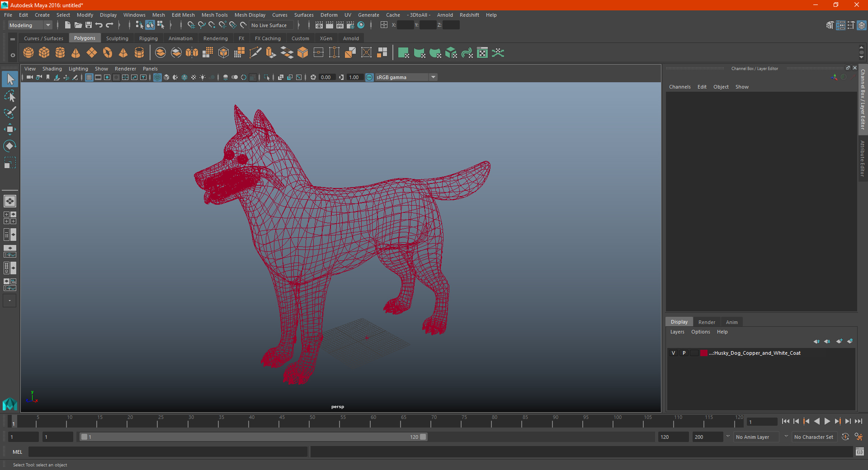
Task: Click play forwards button
Action: (x=827, y=421)
